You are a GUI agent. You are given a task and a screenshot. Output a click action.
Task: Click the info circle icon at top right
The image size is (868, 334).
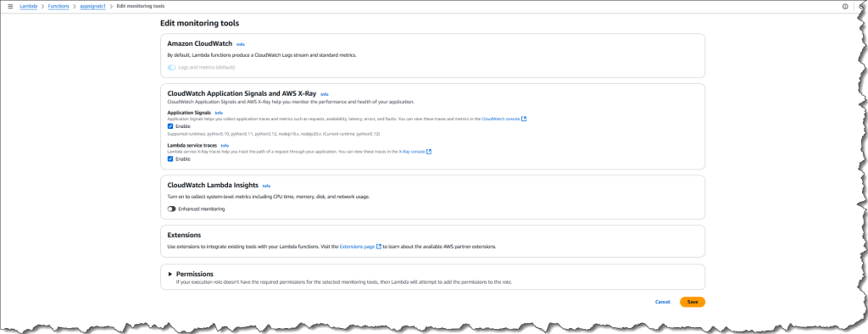[845, 7]
